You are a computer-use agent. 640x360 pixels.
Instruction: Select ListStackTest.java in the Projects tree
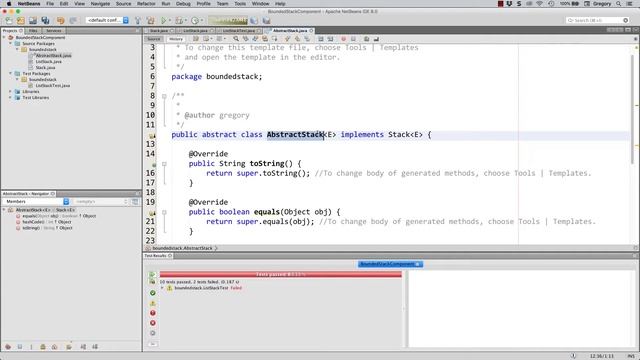click(x=53, y=86)
